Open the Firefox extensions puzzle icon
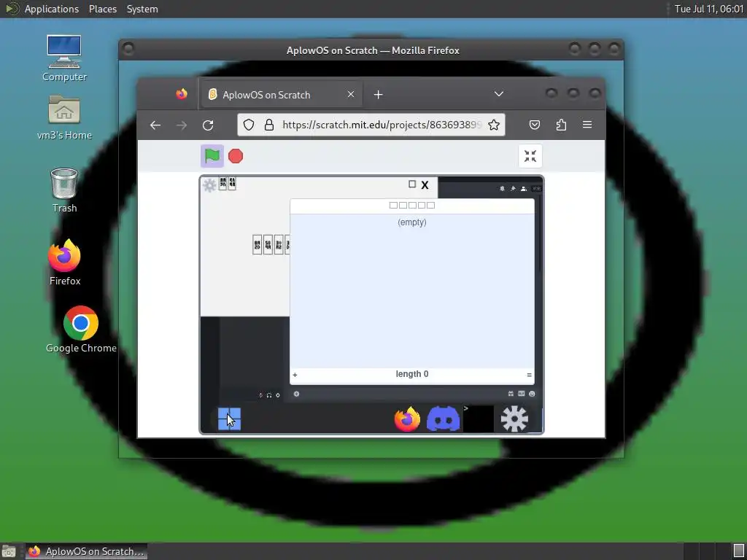747x560 pixels. (x=561, y=125)
